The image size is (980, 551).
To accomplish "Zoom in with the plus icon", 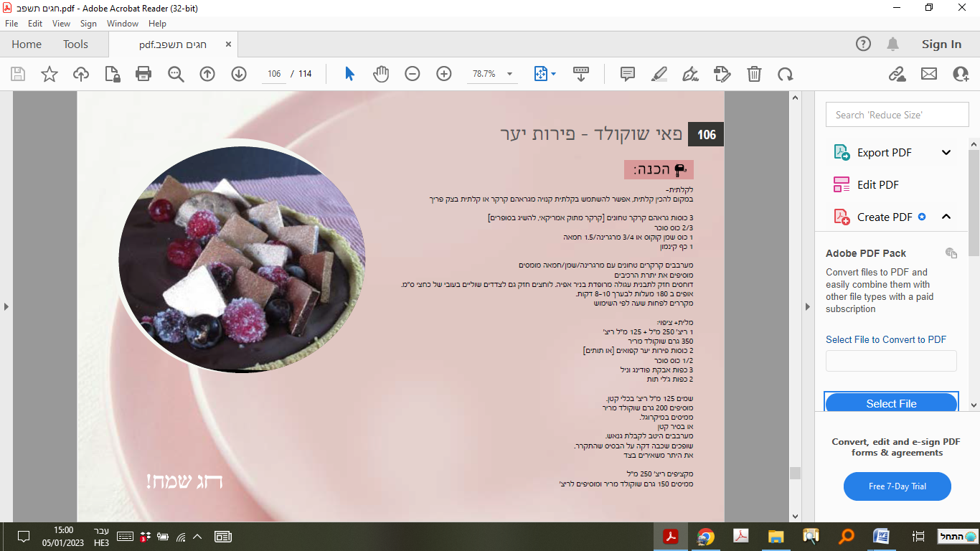I will 444,74.
